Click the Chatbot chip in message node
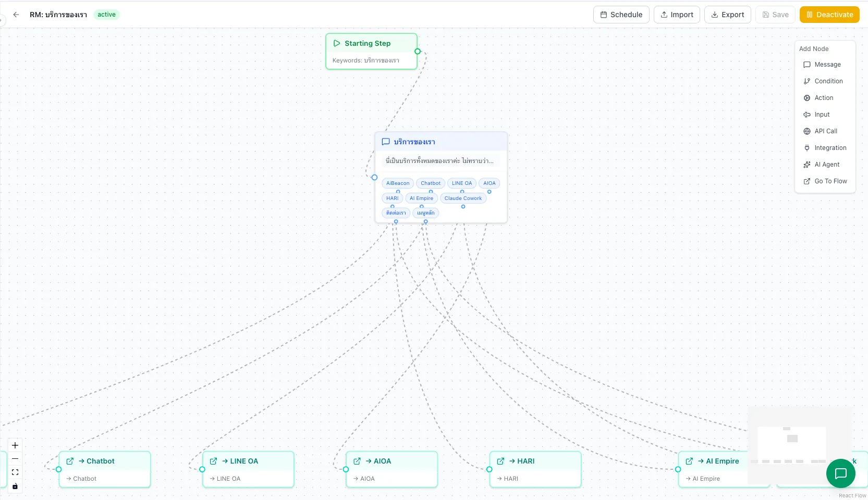This screenshot has width=868, height=500. click(x=431, y=183)
